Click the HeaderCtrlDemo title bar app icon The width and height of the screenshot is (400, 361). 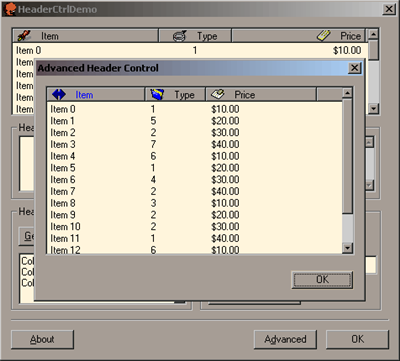9,9
